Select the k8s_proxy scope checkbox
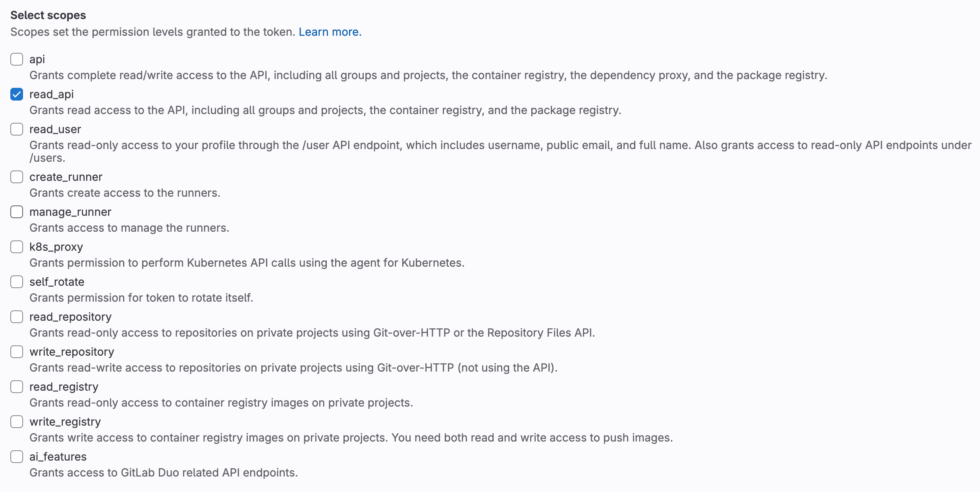The height and width of the screenshot is (492, 980). [x=17, y=247]
